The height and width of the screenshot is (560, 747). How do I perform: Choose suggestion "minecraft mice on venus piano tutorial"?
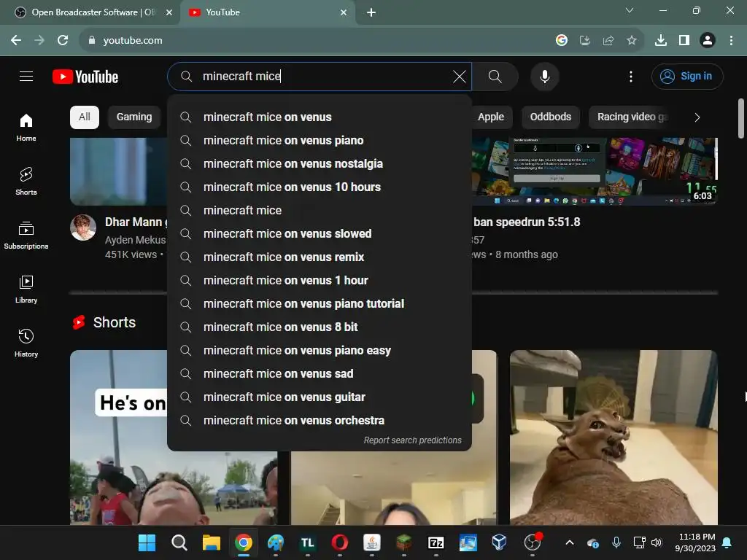click(320, 304)
